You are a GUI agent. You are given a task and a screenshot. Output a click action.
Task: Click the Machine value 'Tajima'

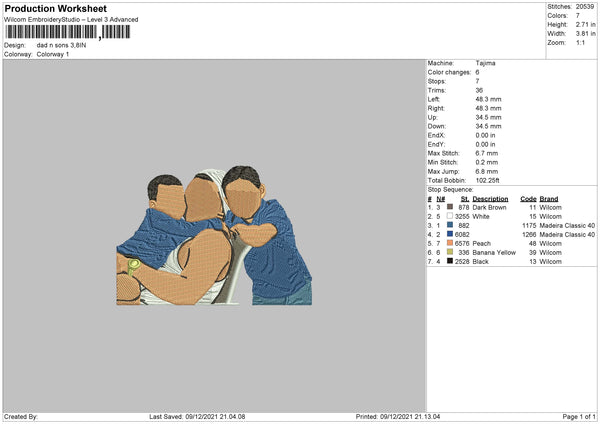(485, 63)
